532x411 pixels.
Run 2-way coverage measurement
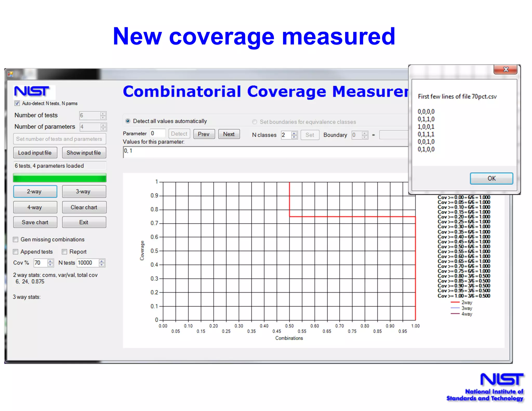coord(35,191)
